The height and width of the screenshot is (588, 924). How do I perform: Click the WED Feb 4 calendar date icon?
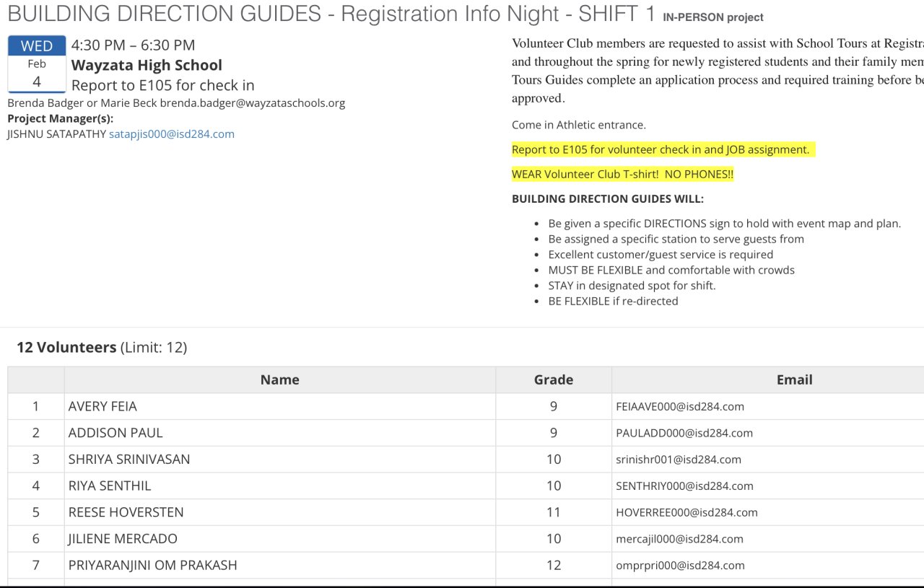[37, 64]
